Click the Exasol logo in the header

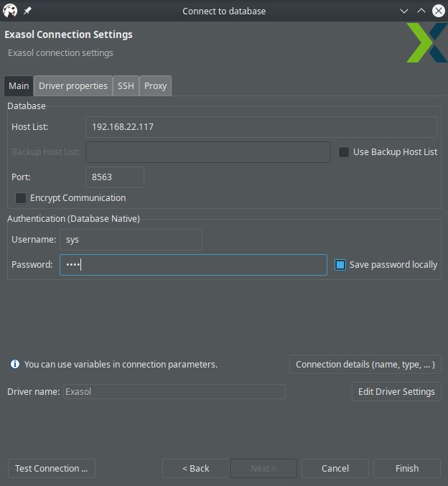pos(427,43)
